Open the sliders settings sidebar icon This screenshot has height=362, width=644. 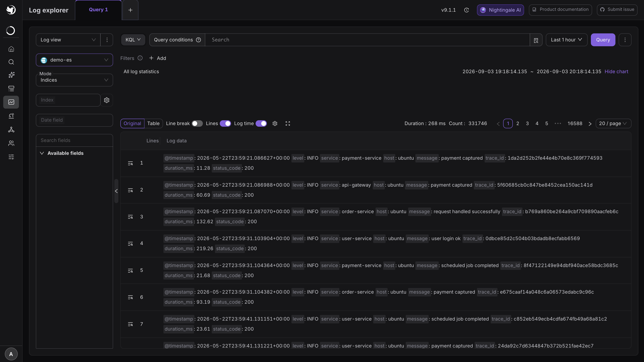11,157
